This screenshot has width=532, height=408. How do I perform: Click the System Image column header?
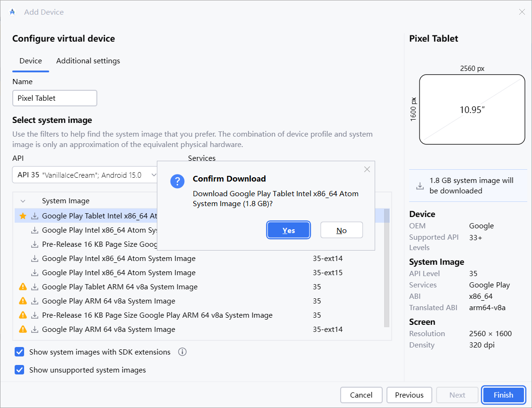coord(66,201)
